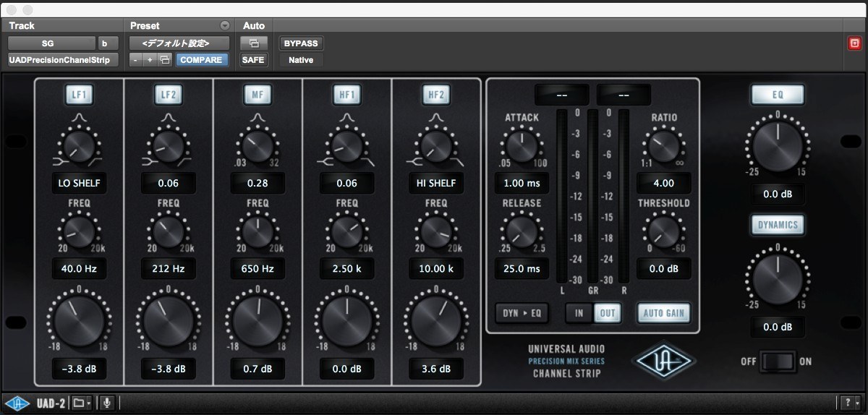Open the Native plugin format selector
The height and width of the screenshot is (415, 868).
tap(301, 60)
